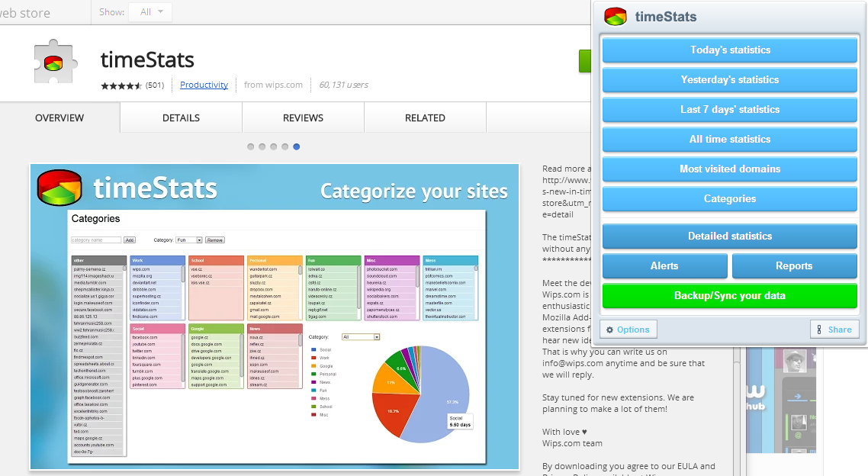Click the Share button
The width and height of the screenshot is (868, 476).
tap(834, 330)
